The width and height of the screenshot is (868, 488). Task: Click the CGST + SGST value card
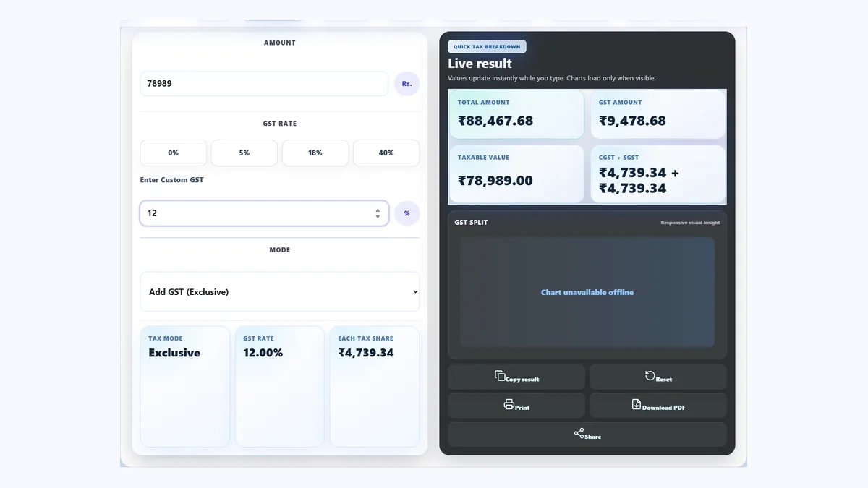658,174
